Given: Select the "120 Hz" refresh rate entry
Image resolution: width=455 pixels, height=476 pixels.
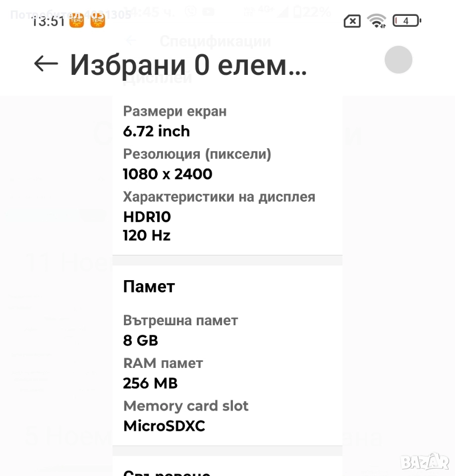Looking at the screenshot, I should coord(147,236).
